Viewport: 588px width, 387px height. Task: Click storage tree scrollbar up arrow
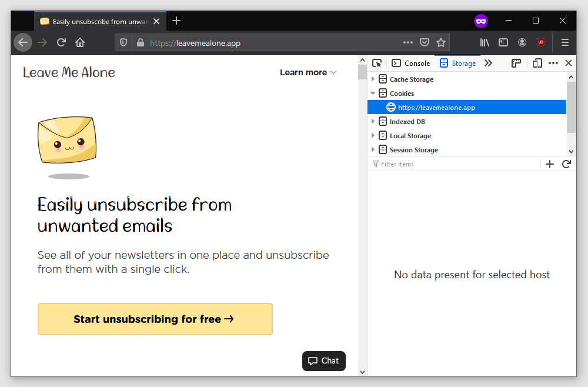[x=571, y=77]
